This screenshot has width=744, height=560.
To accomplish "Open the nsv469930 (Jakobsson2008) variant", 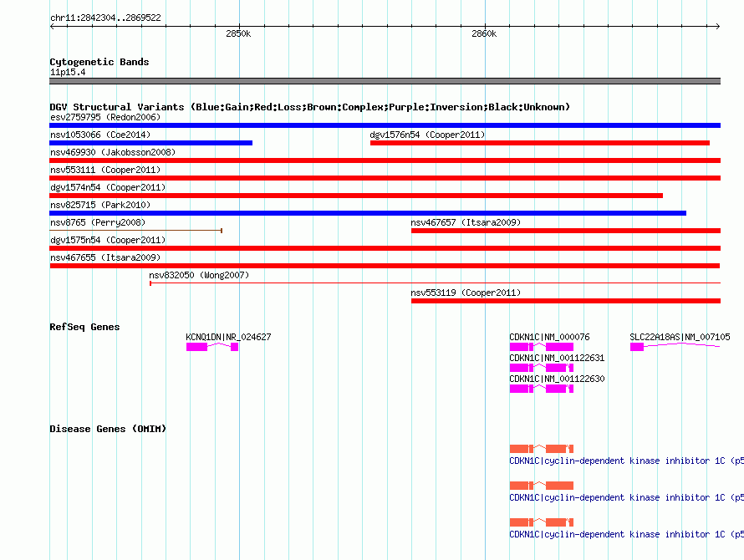I will 385,160.
